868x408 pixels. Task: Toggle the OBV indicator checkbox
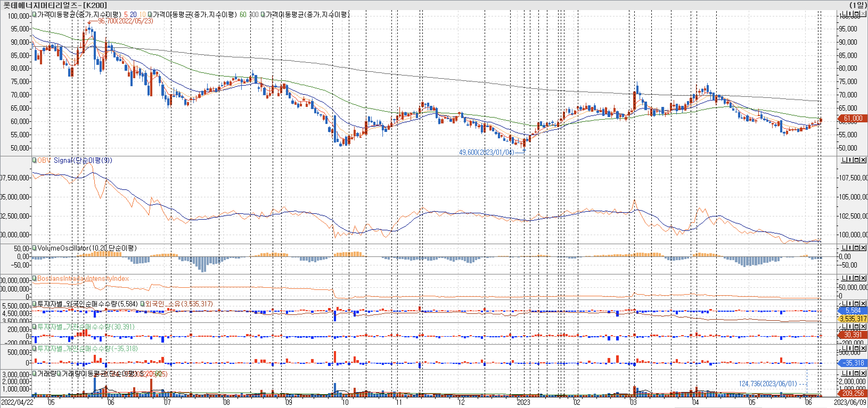click(34, 160)
